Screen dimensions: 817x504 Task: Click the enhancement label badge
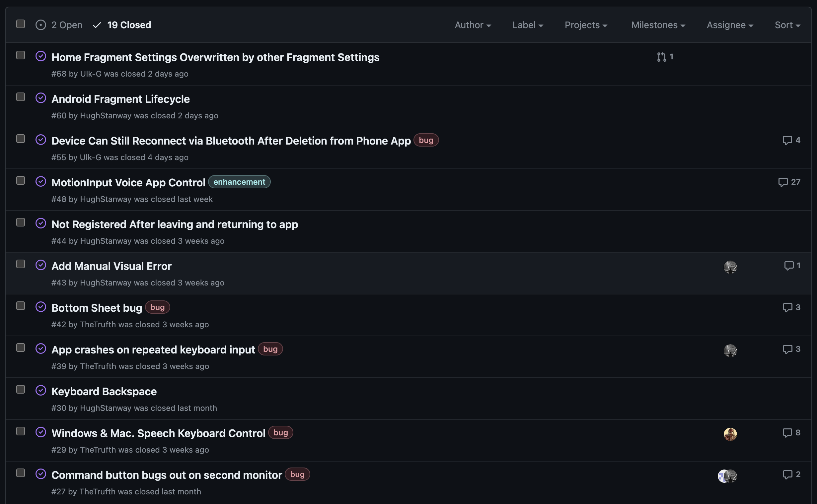click(x=239, y=182)
